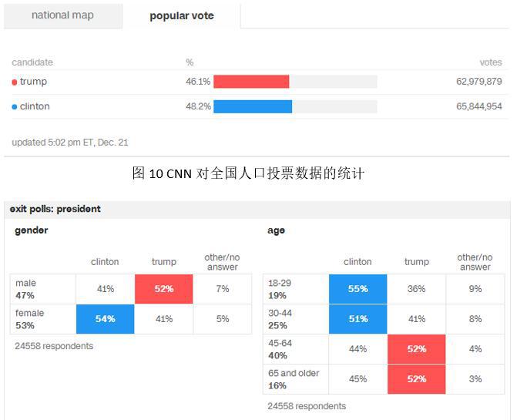Select clinton's vote count 65,844,954
The height and width of the screenshot is (420, 517).
coord(478,106)
